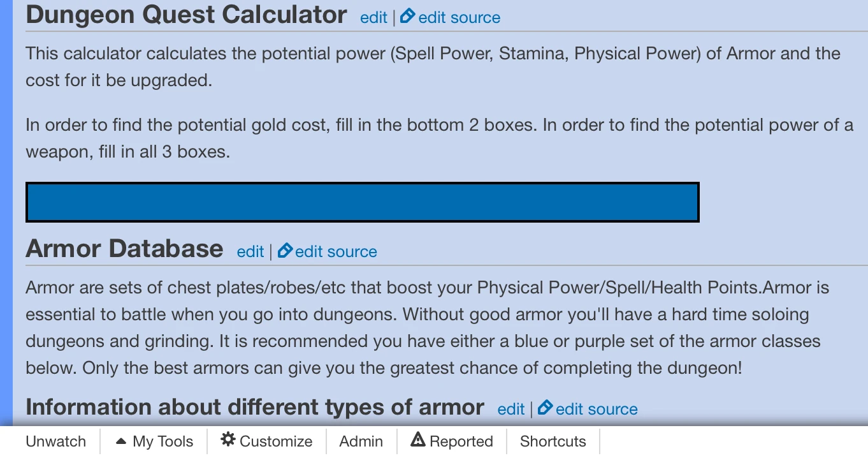Click the pencil icon beside Dungeon Quest Calculator's edit source
The width and height of the screenshot is (868, 458).
coord(408,17)
